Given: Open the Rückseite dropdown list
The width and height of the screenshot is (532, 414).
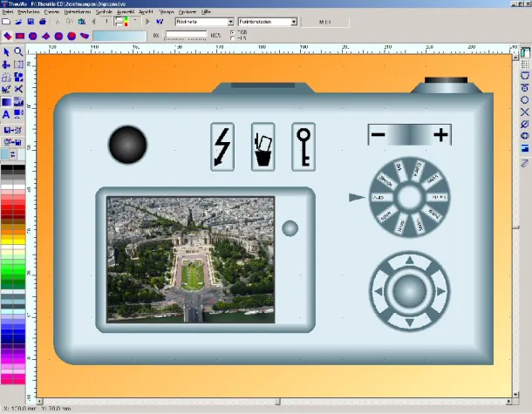Looking at the screenshot, I should click(230, 21).
